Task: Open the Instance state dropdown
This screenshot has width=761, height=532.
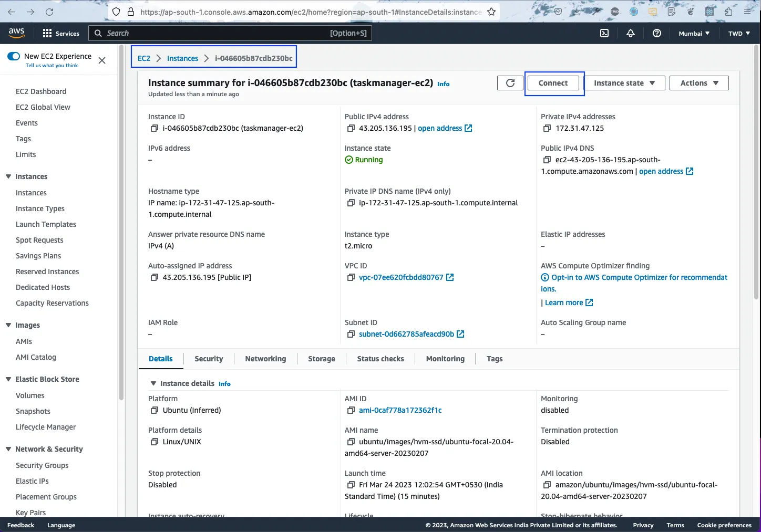Action: click(625, 83)
